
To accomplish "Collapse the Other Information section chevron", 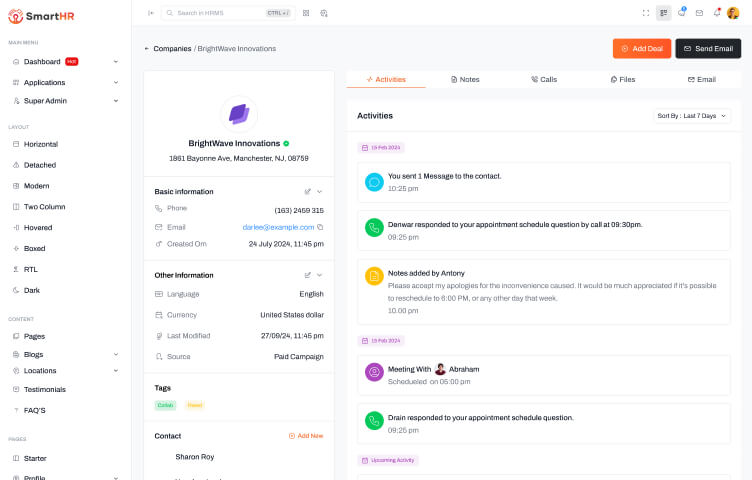I will pos(319,275).
